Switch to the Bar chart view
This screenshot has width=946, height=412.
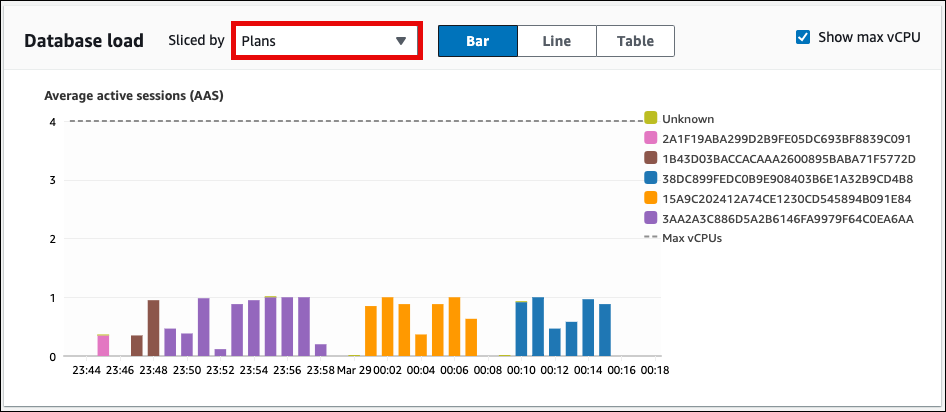[477, 41]
